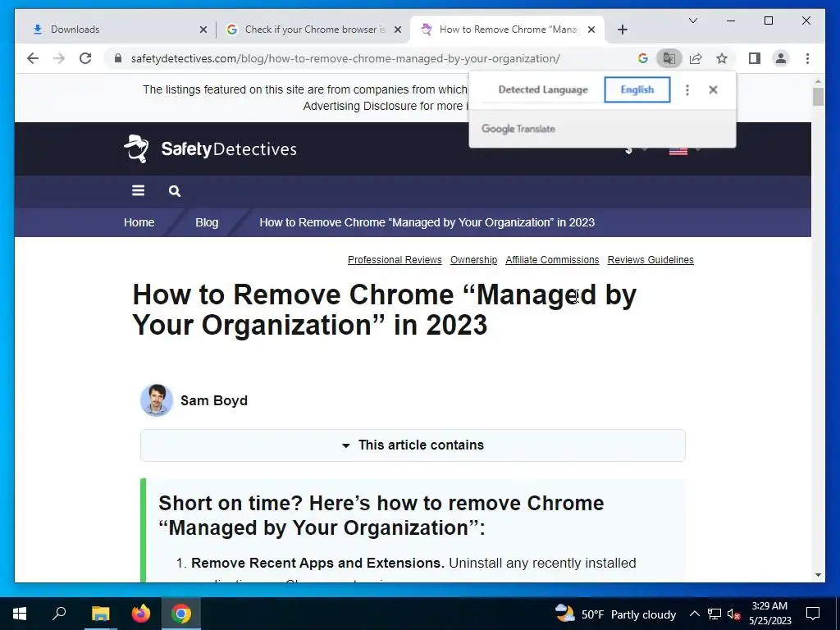This screenshot has width=840, height=630.
Task: Open File Explorer from the taskbar
Action: tap(100, 614)
